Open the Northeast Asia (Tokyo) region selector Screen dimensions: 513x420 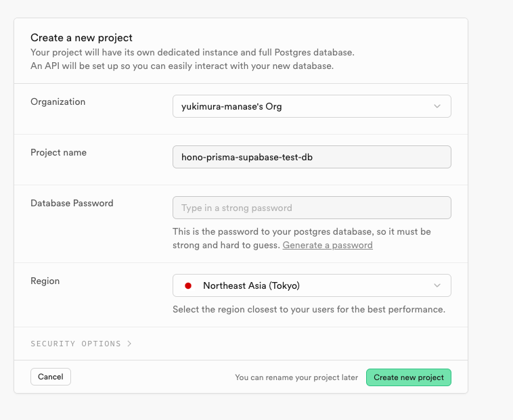(x=312, y=285)
